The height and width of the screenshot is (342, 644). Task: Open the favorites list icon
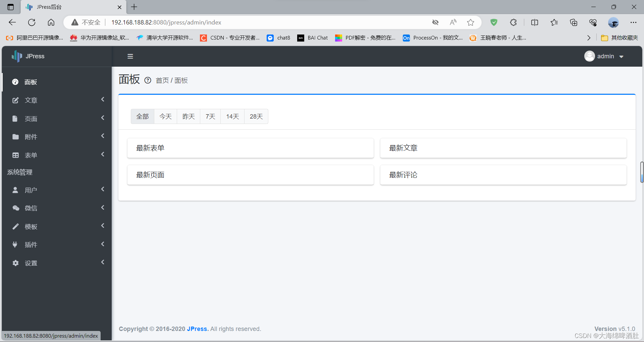pos(554,22)
